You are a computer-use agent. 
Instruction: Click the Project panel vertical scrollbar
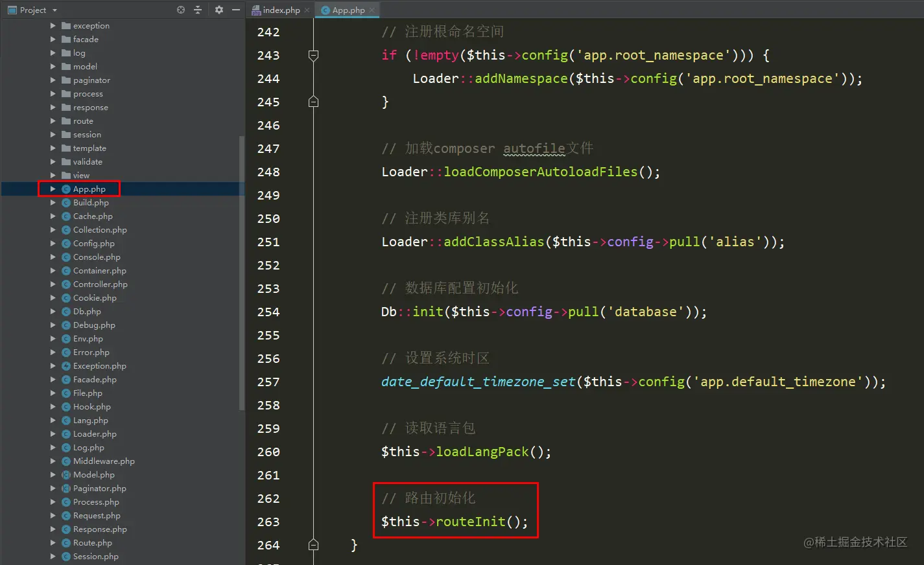(x=242, y=273)
